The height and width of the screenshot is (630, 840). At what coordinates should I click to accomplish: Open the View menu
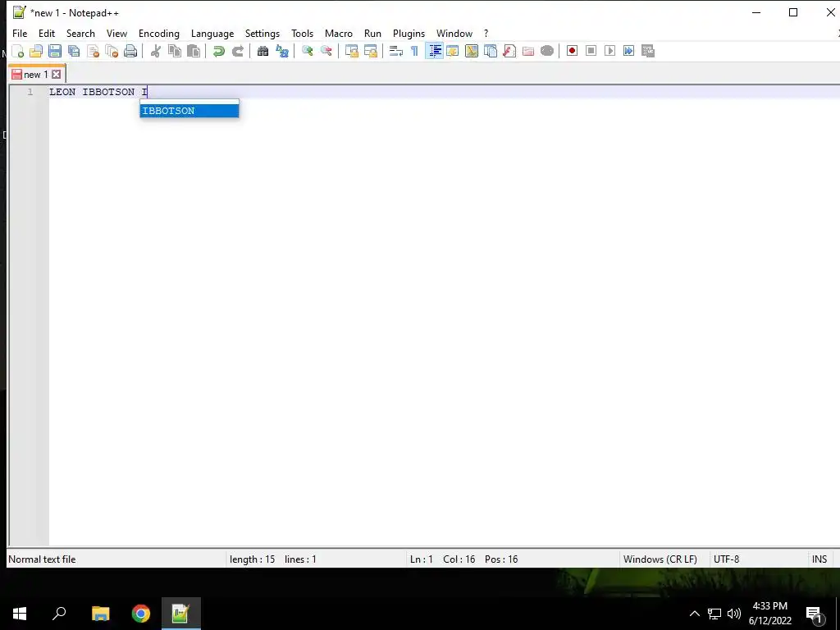[116, 33]
